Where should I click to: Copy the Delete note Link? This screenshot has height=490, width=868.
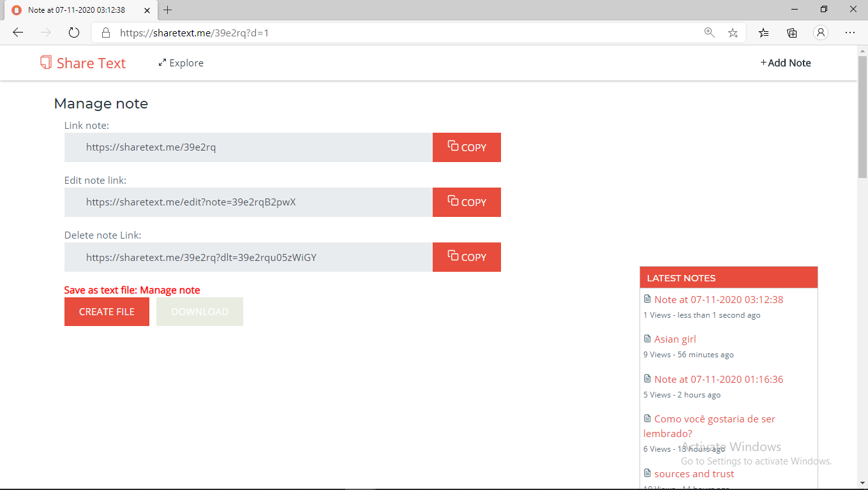pos(467,257)
